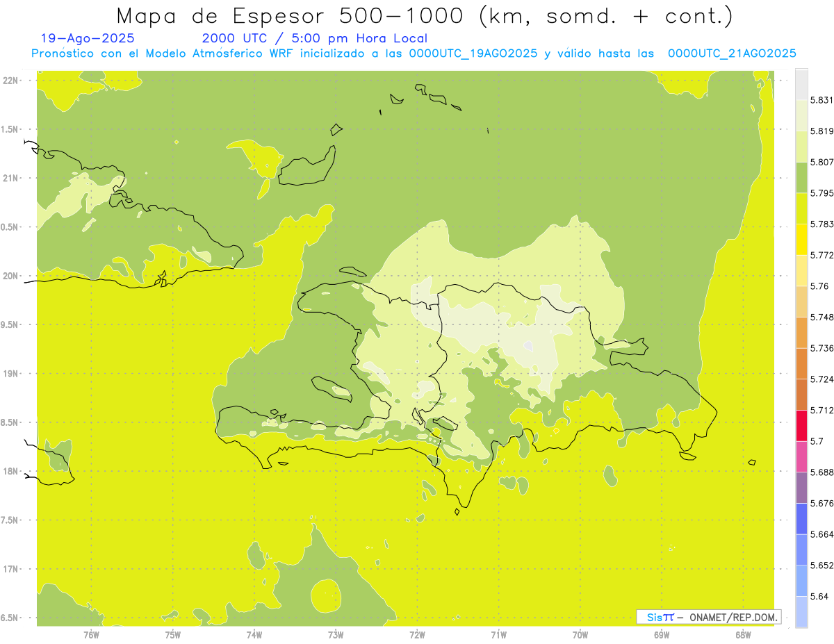This screenshot has height=644, width=834.
Task: Pick the light grey swatch above 5.831
Action: coord(801,85)
